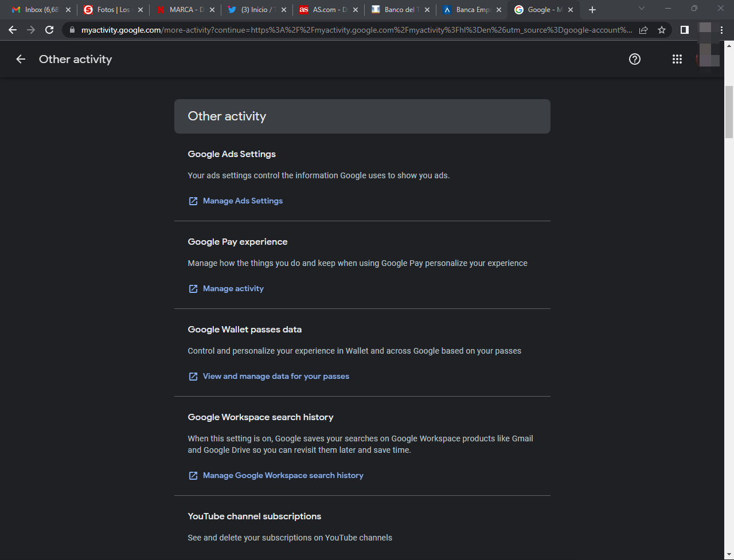This screenshot has width=734, height=560.
Task: Open Manage Ads Settings link
Action: (x=243, y=201)
